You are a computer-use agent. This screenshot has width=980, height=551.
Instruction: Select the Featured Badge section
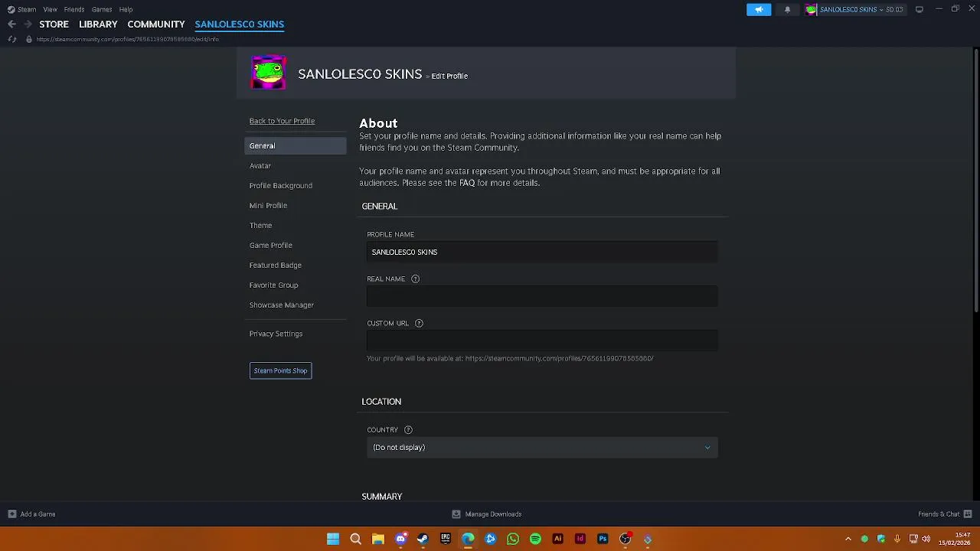276,265
